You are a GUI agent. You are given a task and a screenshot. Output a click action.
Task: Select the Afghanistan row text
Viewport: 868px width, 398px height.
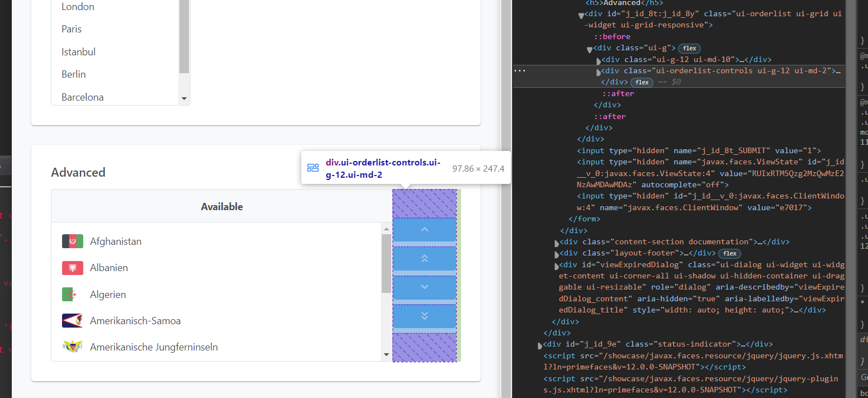pyautogui.click(x=116, y=241)
